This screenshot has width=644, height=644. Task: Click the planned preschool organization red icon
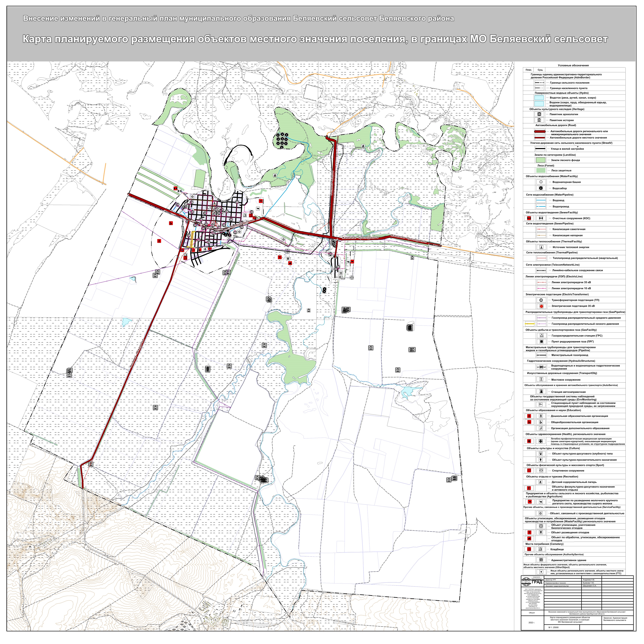(x=529, y=416)
